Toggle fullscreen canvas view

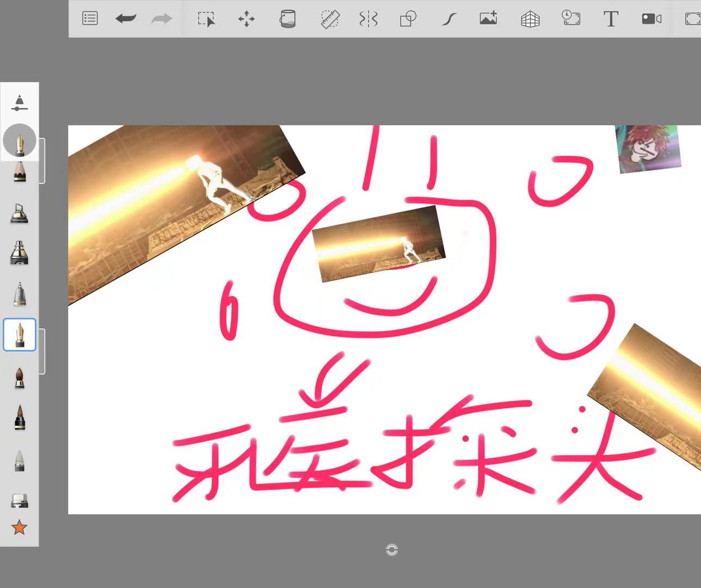(x=693, y=19)
